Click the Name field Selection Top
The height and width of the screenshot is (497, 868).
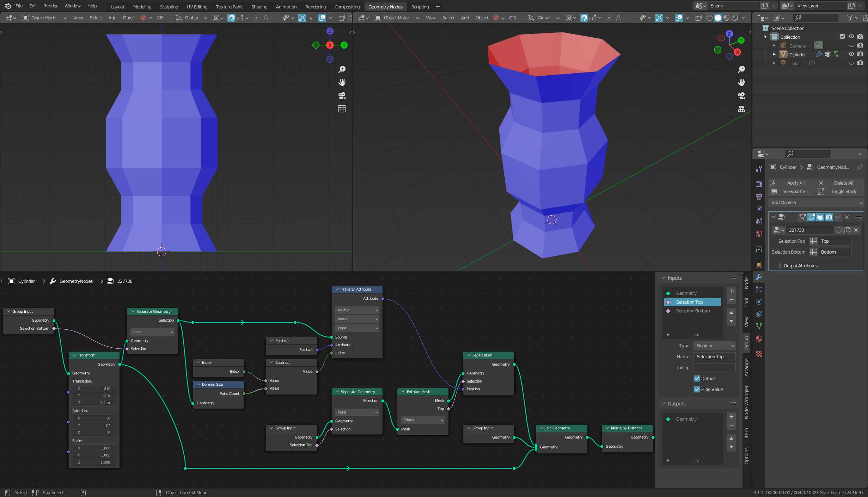714,356
